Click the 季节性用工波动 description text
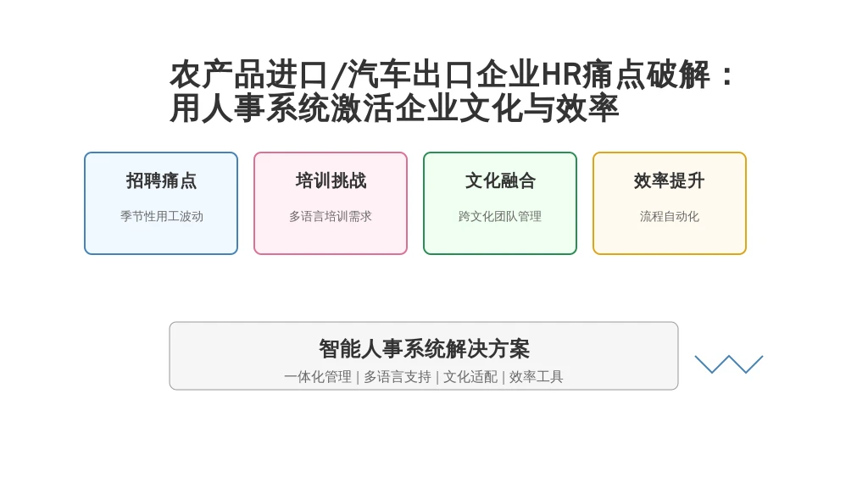This screenshot has height=488, width=868. (x=161, y=216)
